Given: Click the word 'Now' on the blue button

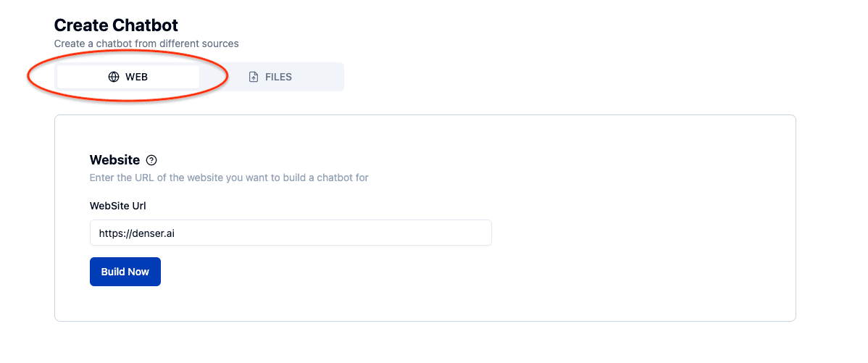Looking at the screenshot, I should click(x=138, y=272).
